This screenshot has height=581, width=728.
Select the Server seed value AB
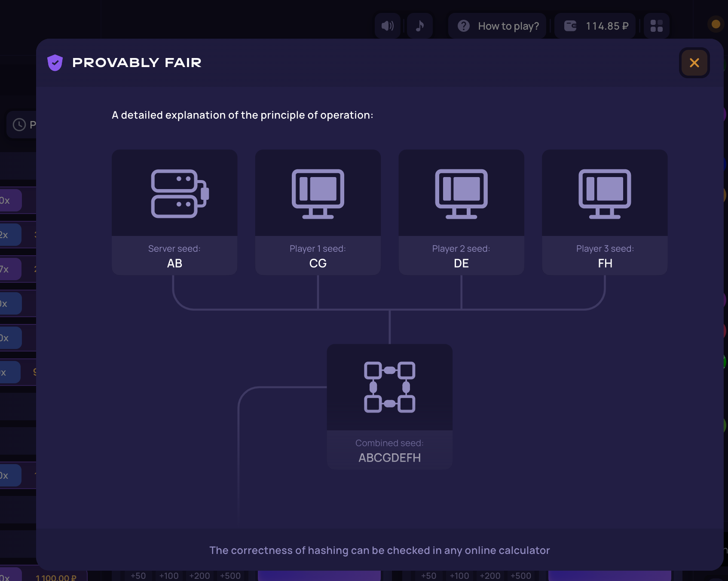(x=174, y=263)
